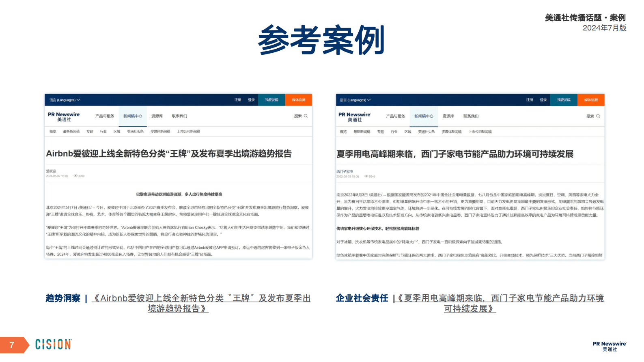Click 最新新闻稿 subnav in the 西门子 page
The width and height of the screenshot is (644, 362).
(x=362, y=132)
